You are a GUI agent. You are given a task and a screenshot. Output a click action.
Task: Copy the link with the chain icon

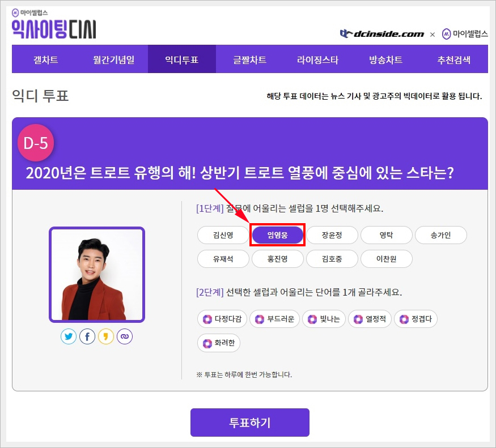pyautogui.click(x=125, y=336)
